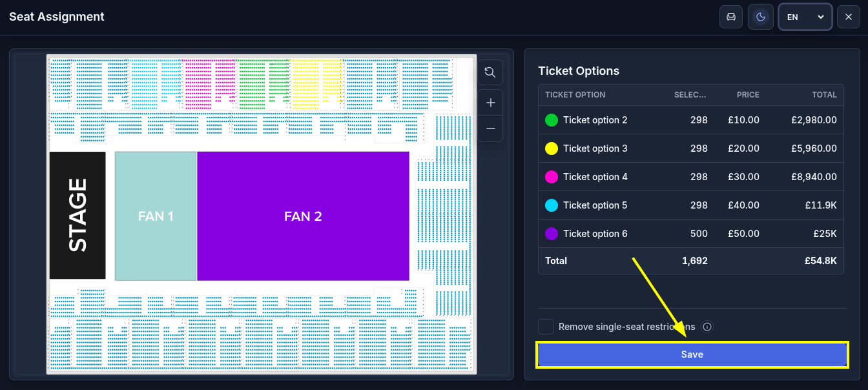The height and width of the screenshot is (390, 868).
Task: Click the STAGE block on map
Action: click(x=77, y=216)
